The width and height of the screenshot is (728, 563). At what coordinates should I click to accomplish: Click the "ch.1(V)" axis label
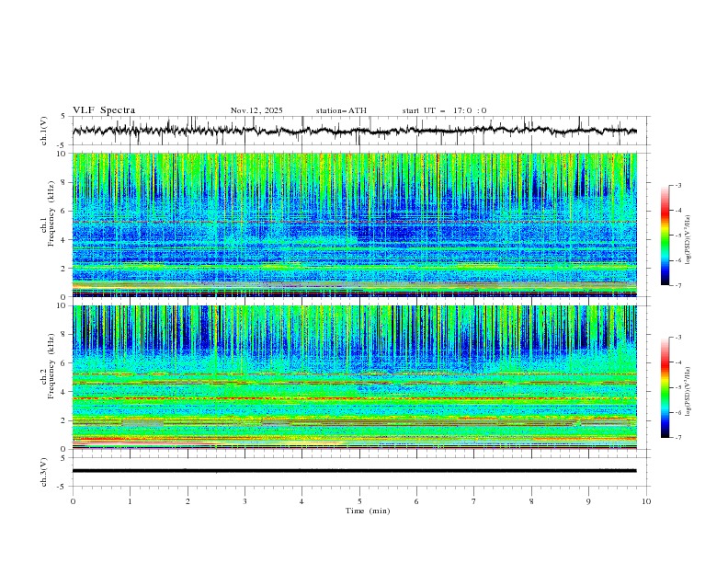tap(44, 131)
